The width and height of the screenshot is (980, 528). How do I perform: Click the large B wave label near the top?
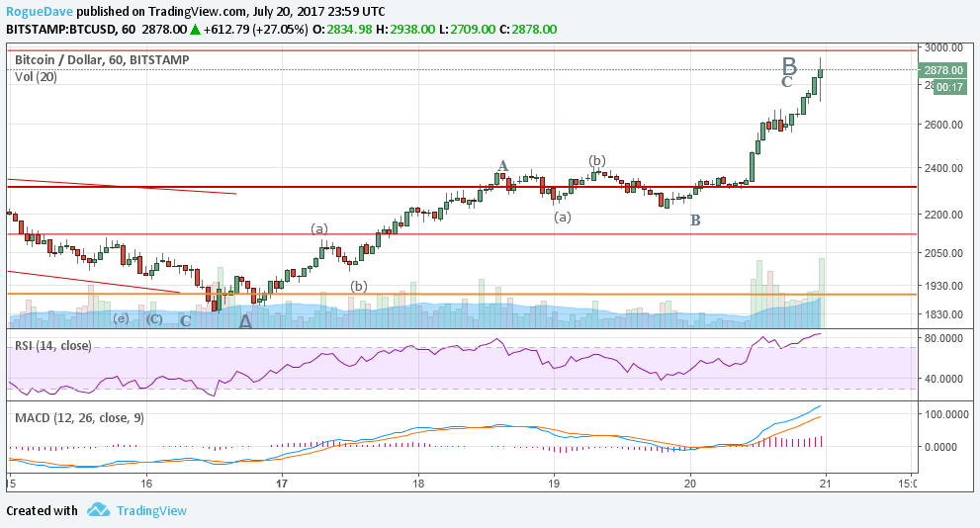[789, 65]
